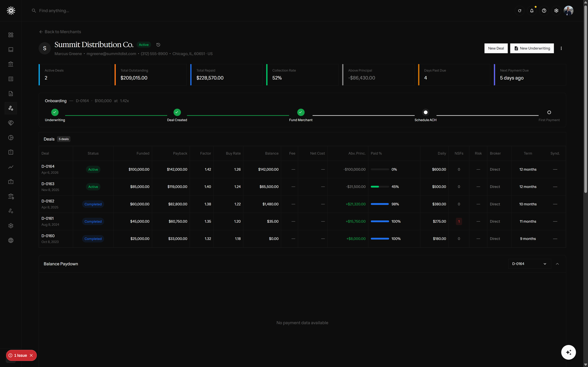588x367 pixels.
Task: Open the settings gear in top bar
Action: [x=556, y=10]
